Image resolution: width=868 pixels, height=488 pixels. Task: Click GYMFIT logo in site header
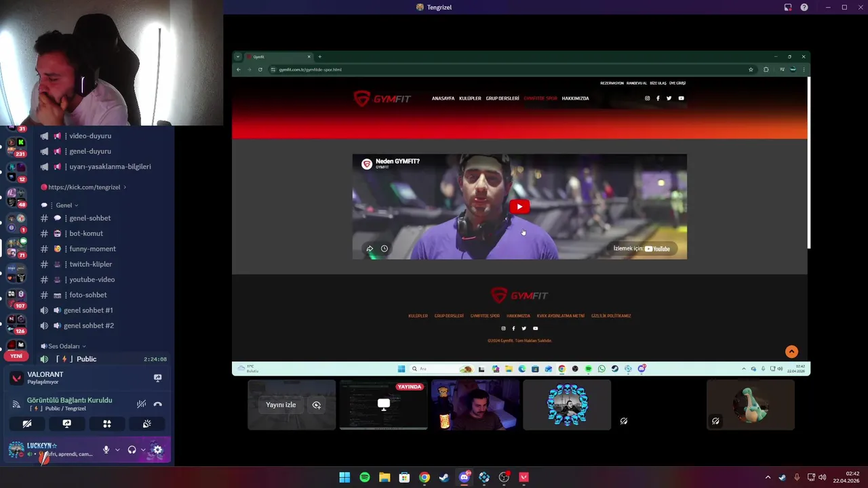tap(382, 99)
